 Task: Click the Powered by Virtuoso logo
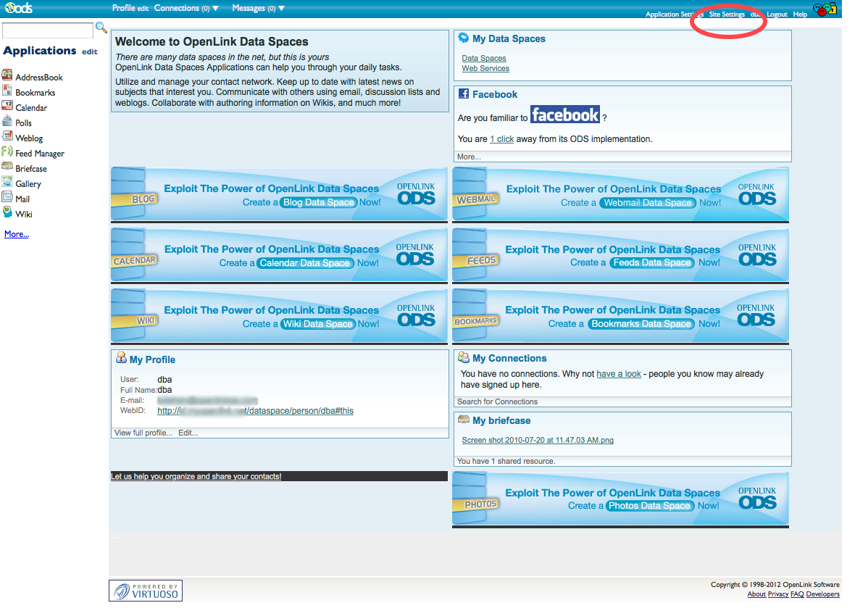click(x=146, y=590)
